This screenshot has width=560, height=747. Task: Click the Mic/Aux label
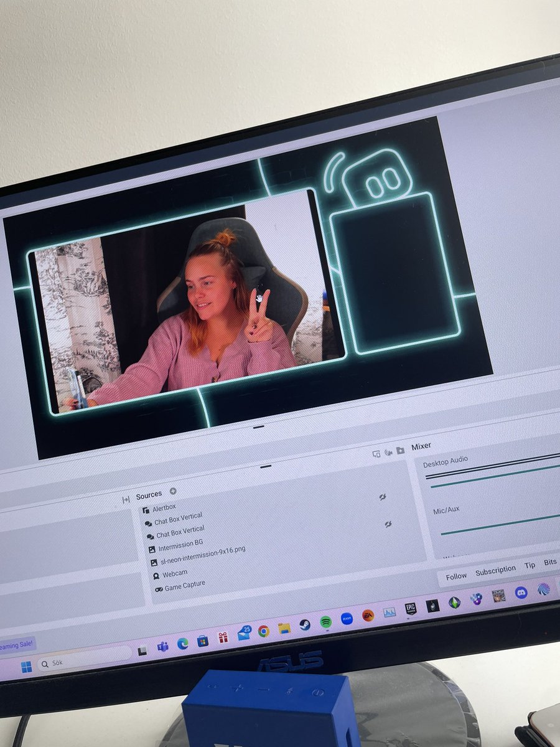tap(446, 510)
